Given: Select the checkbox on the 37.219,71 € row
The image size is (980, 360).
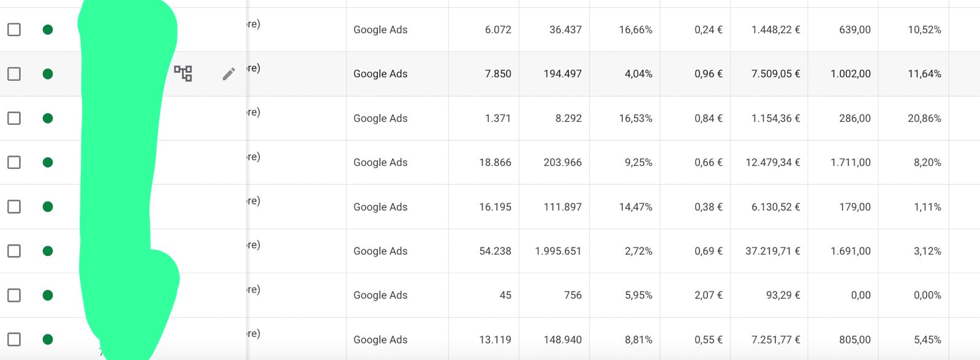Looking at the screenshot, I should point(14,251).
